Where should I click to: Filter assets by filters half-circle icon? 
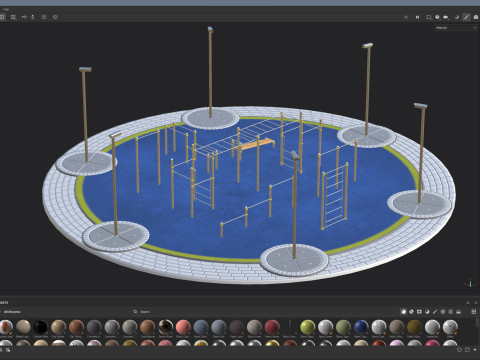(427, 312)
